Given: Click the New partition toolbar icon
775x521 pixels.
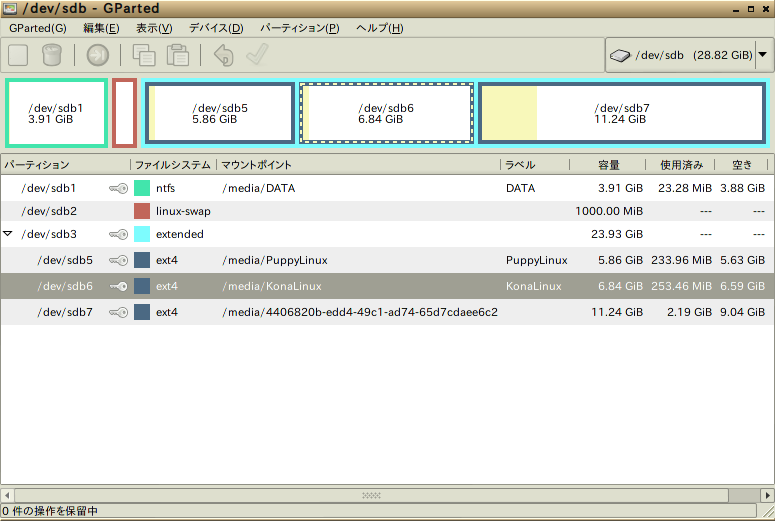Looking at the screenshot, I should coord(18,55).
